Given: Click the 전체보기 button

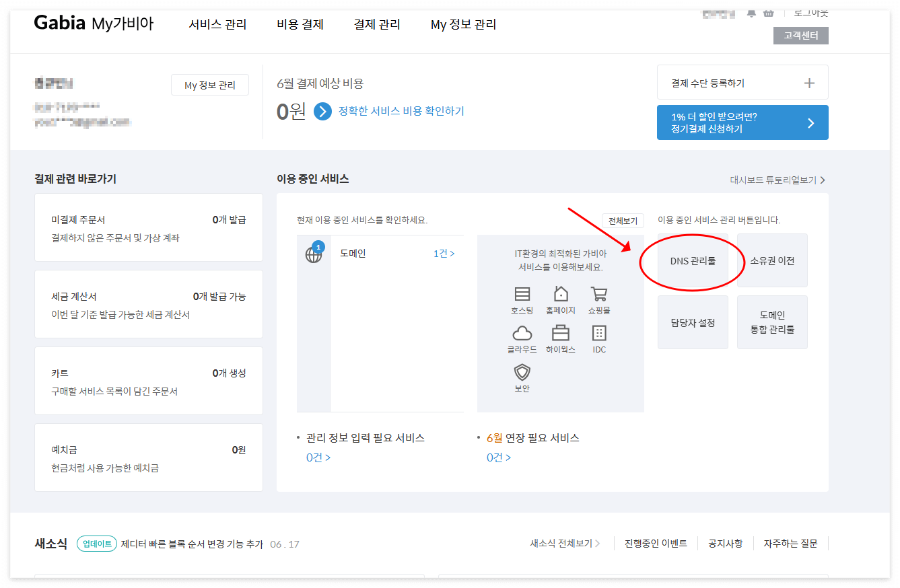Looking at the screenshot, I should click(623, 221).
